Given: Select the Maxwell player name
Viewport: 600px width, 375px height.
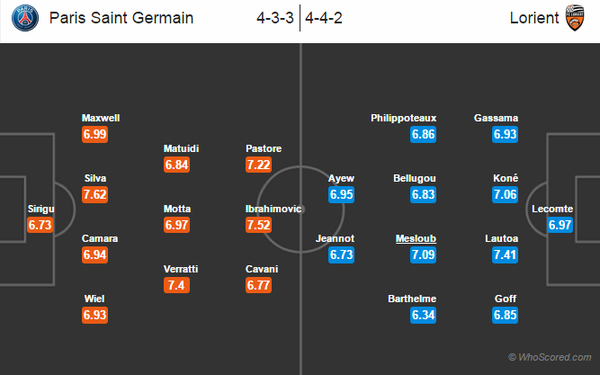Looking at the screenshot, I should tap(101, 118).
